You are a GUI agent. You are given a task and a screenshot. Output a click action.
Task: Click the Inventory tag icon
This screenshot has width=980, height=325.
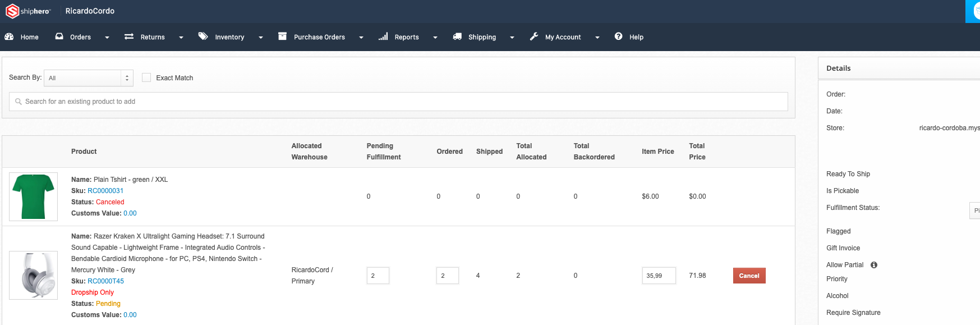coord(203,36)
